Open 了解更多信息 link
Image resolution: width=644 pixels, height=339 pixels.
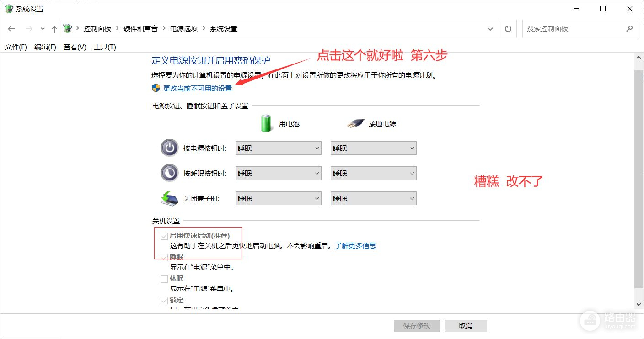tap(355, 245)
